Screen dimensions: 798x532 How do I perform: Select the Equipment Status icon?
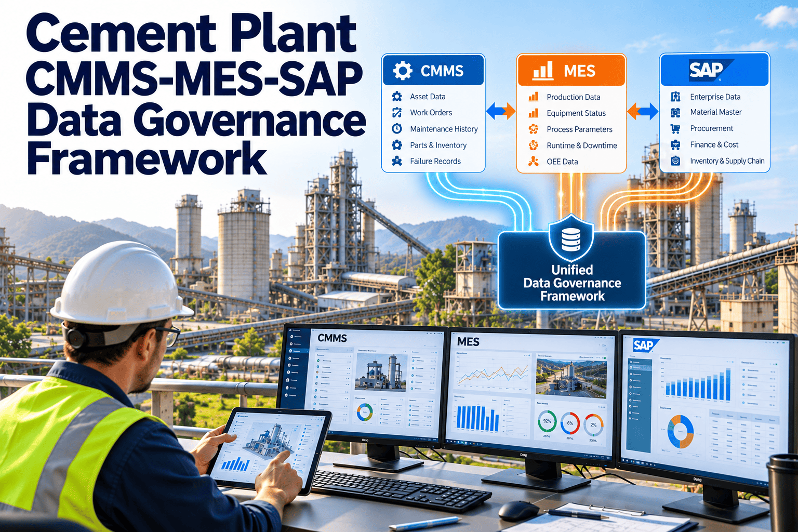click(x=534, y=113)
